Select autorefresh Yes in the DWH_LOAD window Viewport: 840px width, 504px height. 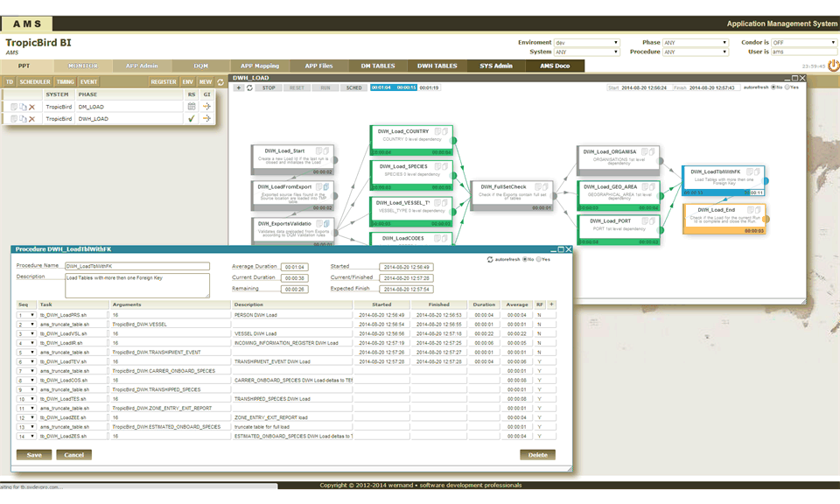pos(787,87)
